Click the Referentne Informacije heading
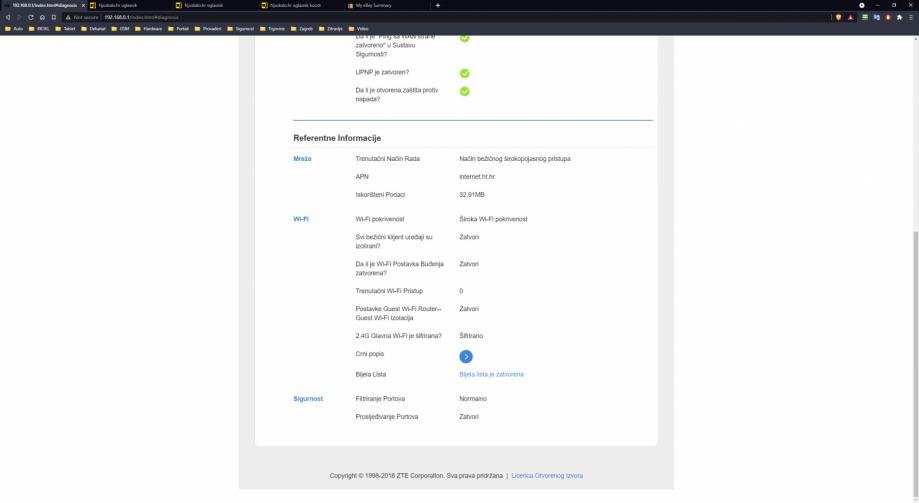 (337, 138)
